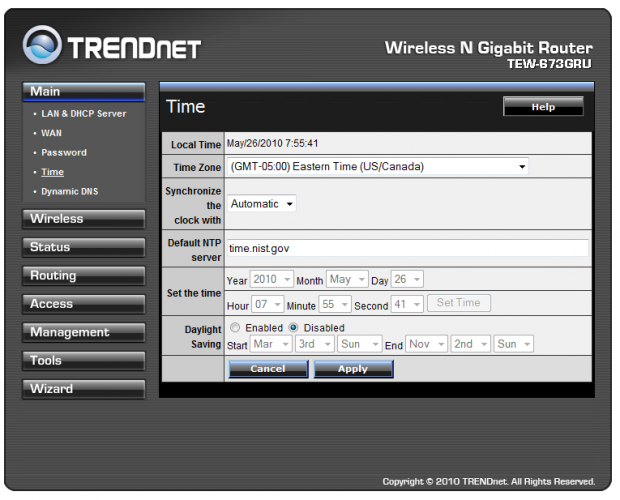Open the Dynamic DNS page

[x=70, y=191]
